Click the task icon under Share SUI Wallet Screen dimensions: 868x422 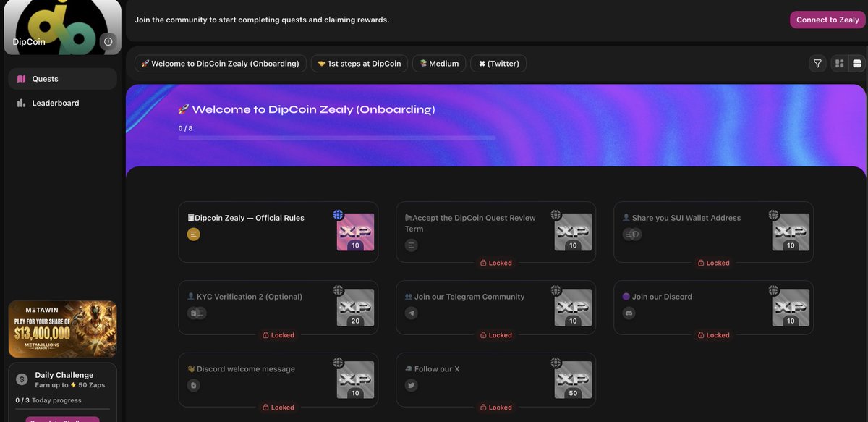[x=632, y=235]
